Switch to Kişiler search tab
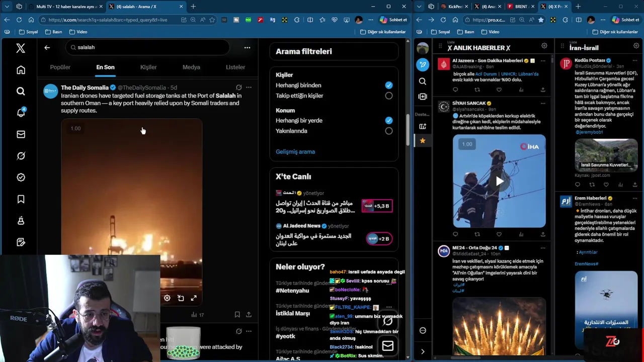 click(x=148, y=67)
